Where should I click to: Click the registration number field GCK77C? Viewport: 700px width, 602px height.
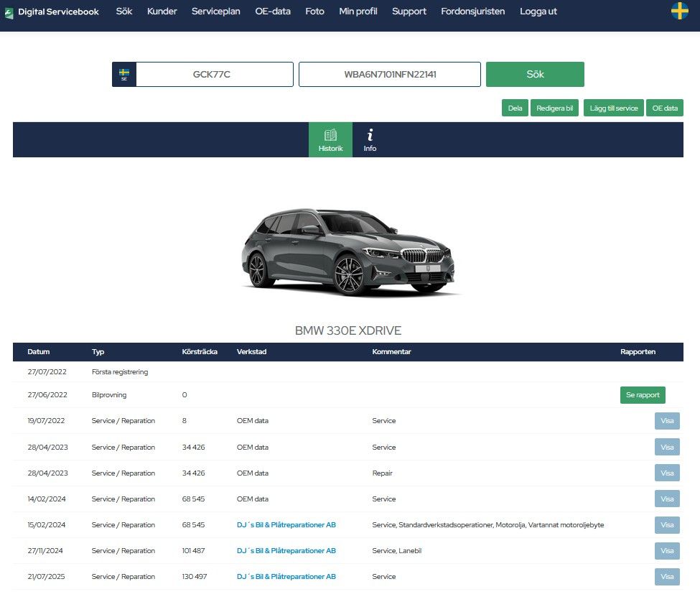click(x=214, y=75)
